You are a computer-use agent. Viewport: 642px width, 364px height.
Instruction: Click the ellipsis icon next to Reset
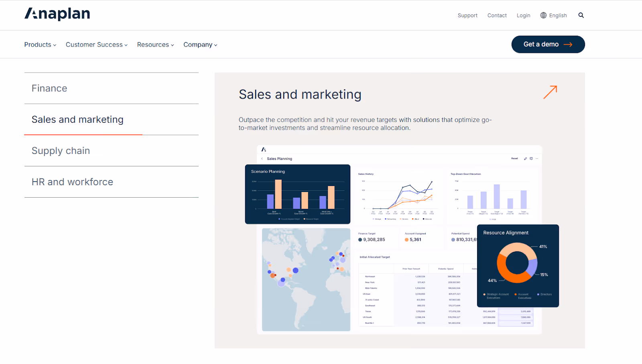537,158
